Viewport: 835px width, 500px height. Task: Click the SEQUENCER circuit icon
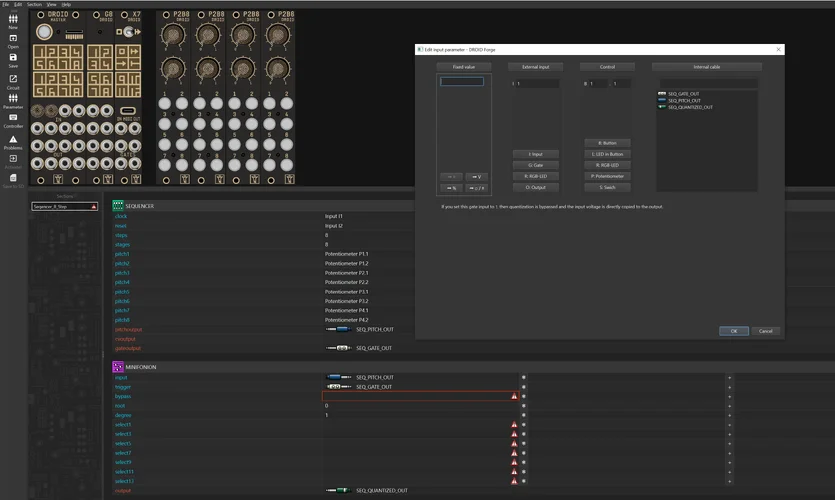point(118,205)
